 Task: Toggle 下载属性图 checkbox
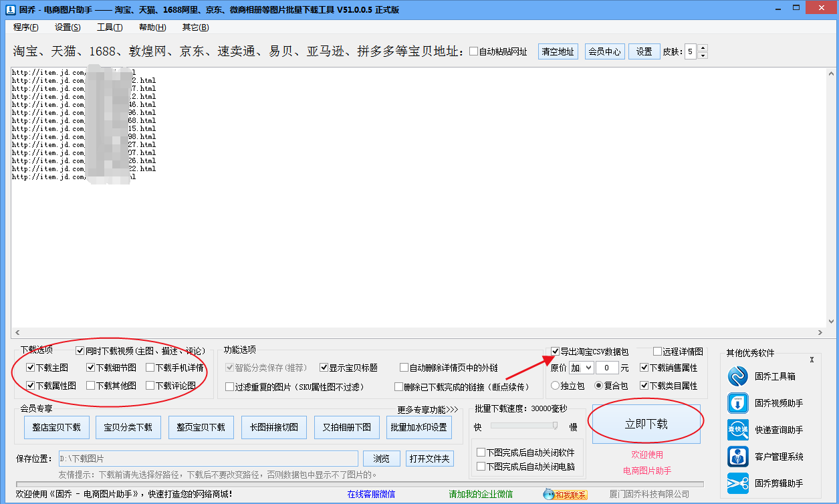[x=31, y=386]
